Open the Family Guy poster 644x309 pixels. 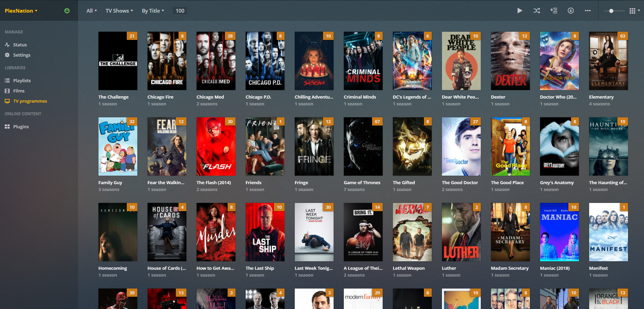tap(118, 146)
